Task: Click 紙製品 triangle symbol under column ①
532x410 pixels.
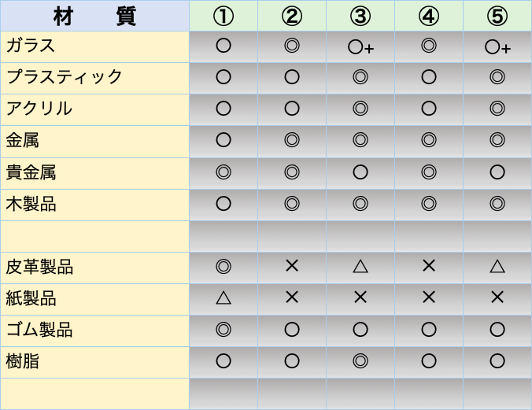Action: tap(224, 298)
